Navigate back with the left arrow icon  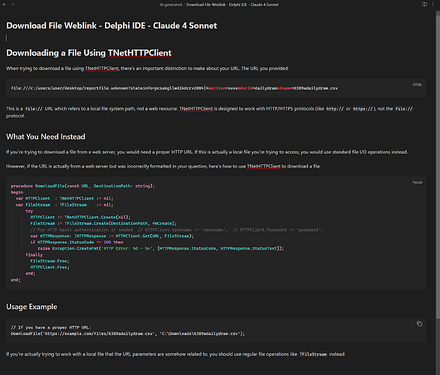pyautogui.click(x=4, y=5)
